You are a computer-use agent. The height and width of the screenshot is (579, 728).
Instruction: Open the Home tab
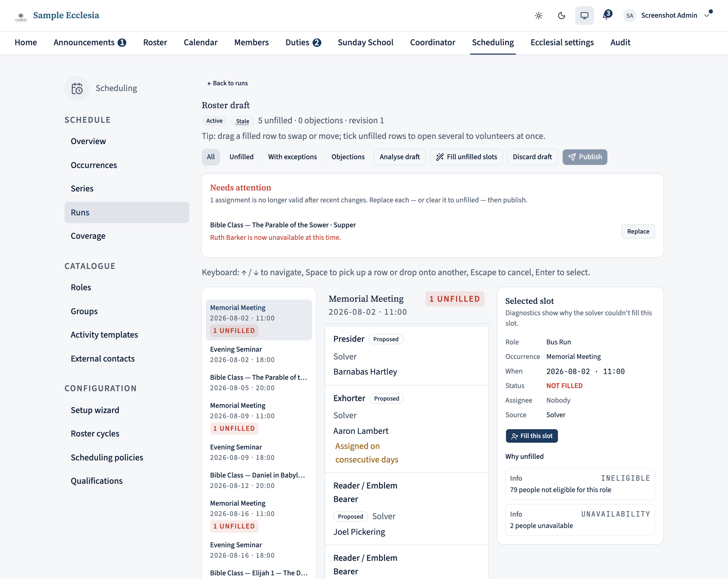click(26, 43)
